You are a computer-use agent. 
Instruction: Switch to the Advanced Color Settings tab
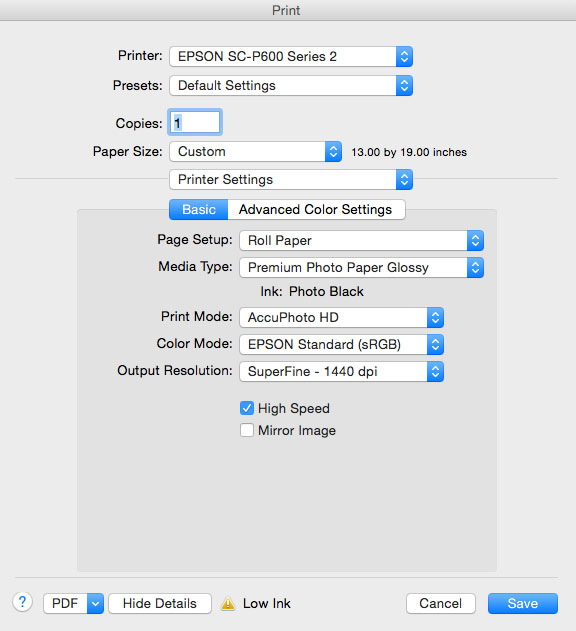[316, 210]
